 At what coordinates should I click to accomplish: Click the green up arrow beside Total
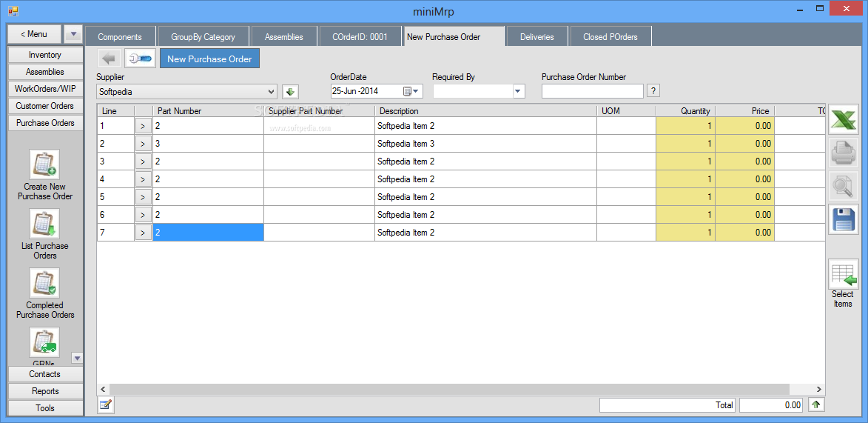tap(816, 405)
